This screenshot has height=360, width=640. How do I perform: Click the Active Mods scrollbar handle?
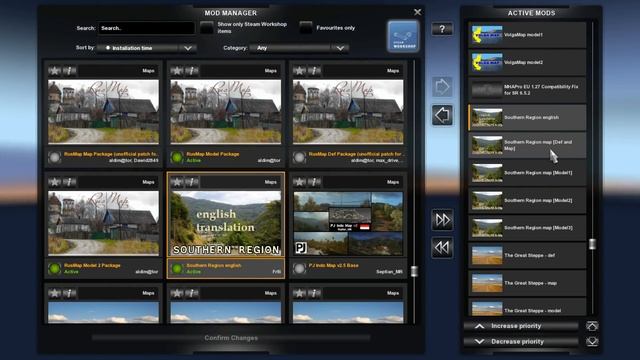click(592, 244)
